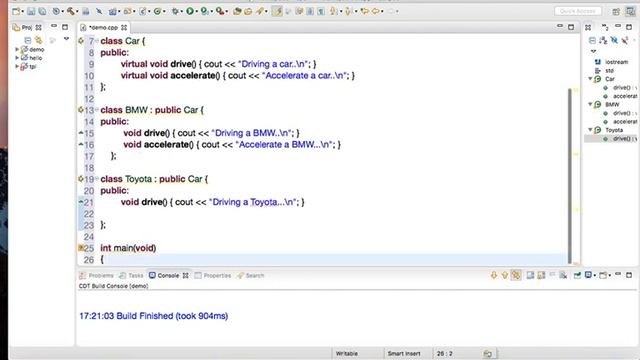Expand the tpl project
Viewport: 640px width, 360px height.
17,66
